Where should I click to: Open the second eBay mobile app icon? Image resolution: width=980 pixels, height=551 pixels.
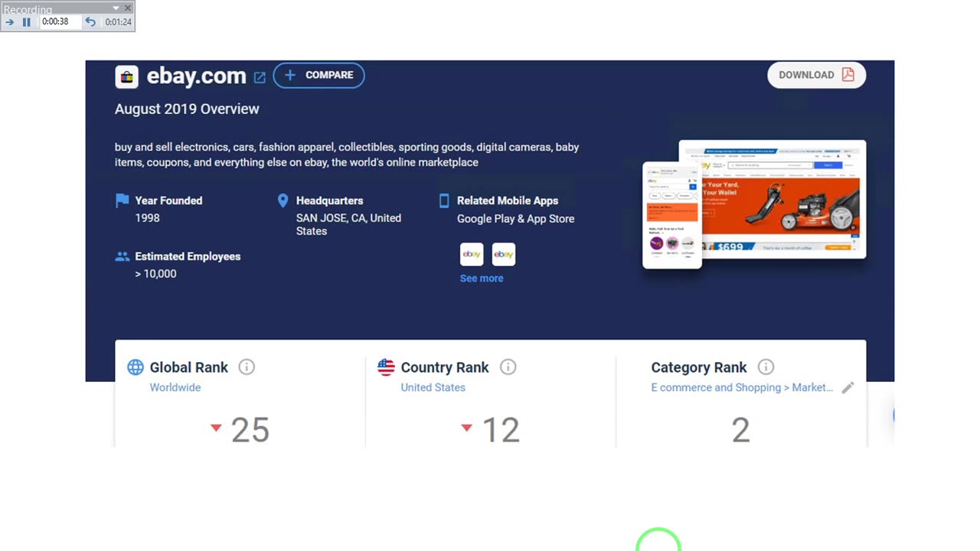pyautogui.click(x=504, y=254)
